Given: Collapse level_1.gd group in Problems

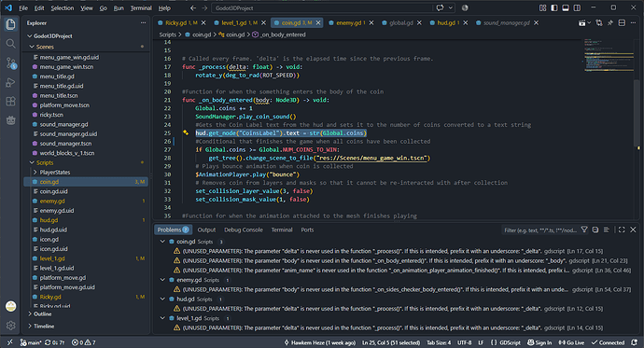Looking at the screenshot, I should tap(162, 318).
